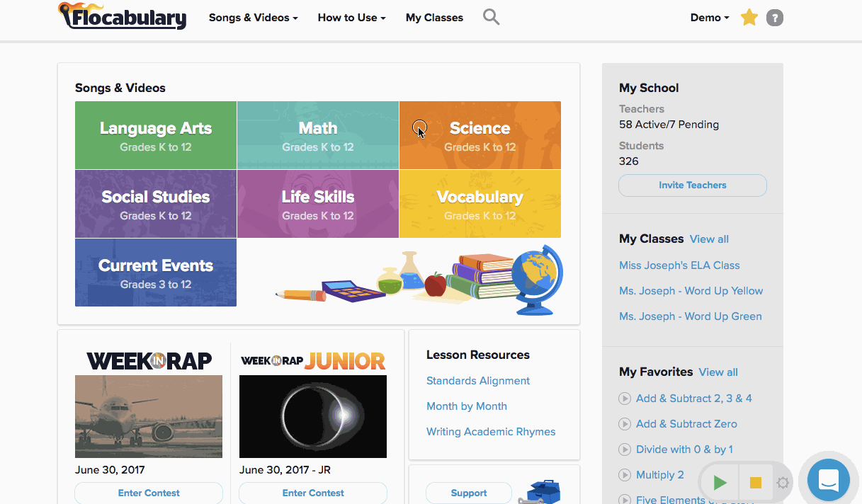Open the help question mark icon
Viewport: 862px width, 504px height.
[775, 18]
